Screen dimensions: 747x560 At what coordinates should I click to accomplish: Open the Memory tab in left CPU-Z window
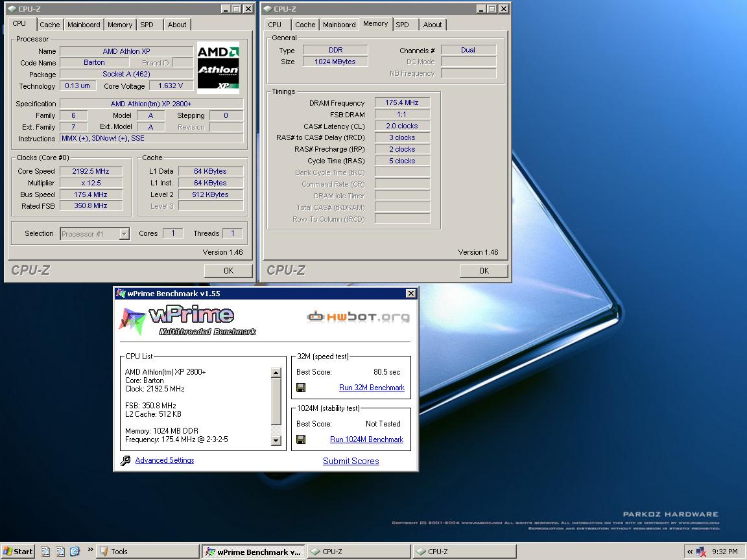(119, 25)
